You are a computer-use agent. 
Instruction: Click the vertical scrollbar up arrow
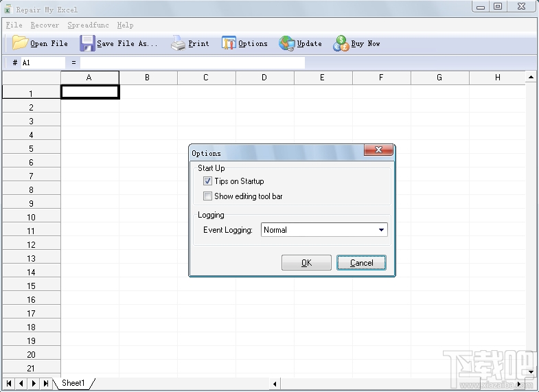coord(531,77)
